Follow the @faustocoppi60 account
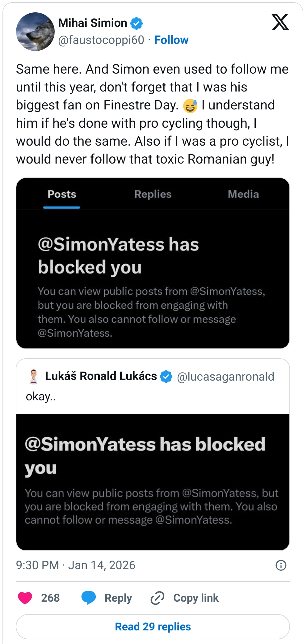Image resolution: width=307 pixels, height=644 pixels. (171, 40)
